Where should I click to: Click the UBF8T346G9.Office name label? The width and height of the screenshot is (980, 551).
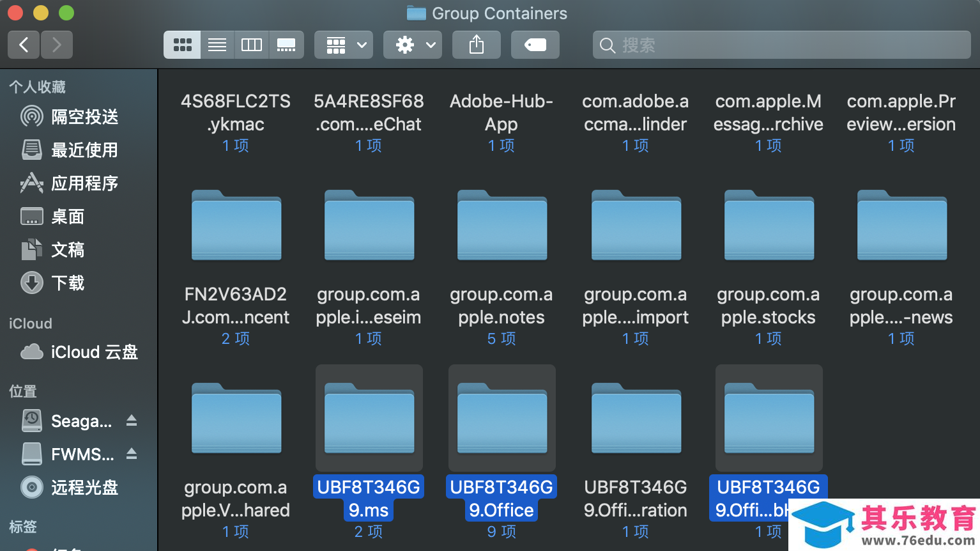click(501, 499)
